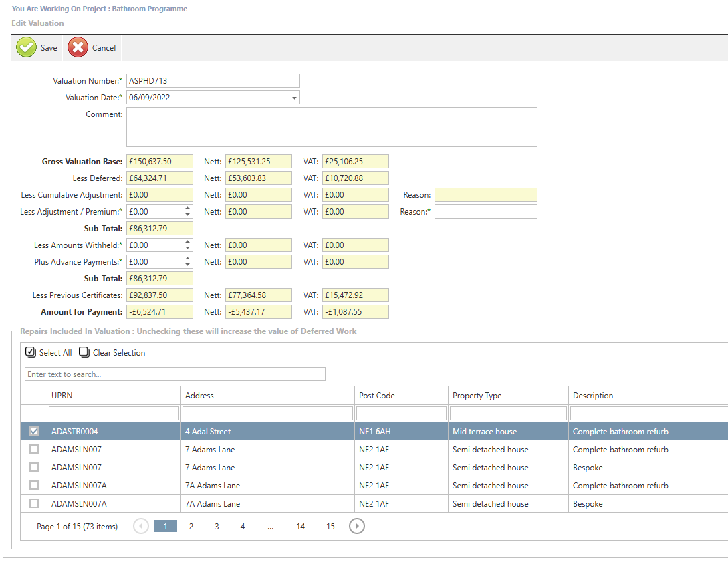Screen dimensions: 728x562
Task: Click the previous page arrow in pager
Action: click(141, 527)
